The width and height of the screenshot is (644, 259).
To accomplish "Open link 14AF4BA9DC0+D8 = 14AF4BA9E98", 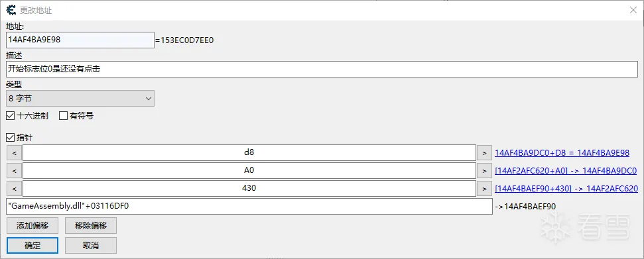I will point(562,153).
